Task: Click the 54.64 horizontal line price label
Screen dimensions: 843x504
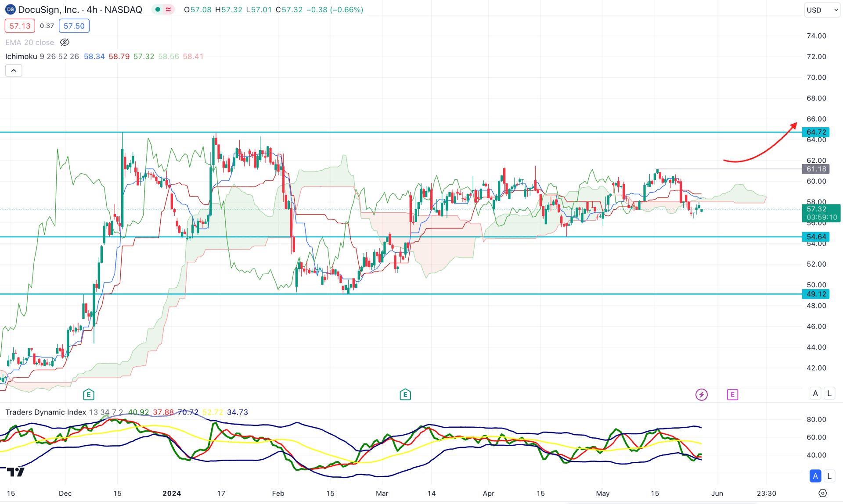Action: pyautogui.click(x=816, y=237)
